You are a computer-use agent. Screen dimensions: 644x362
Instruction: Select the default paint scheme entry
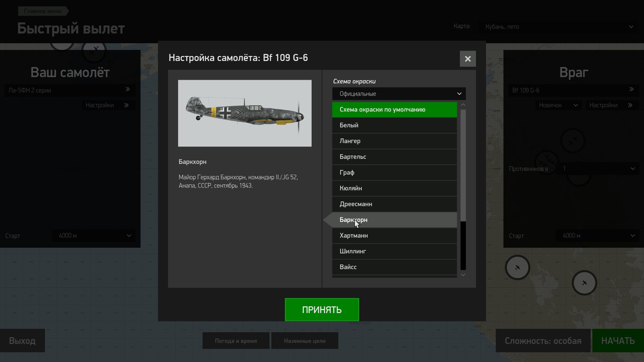click(394, 110)
